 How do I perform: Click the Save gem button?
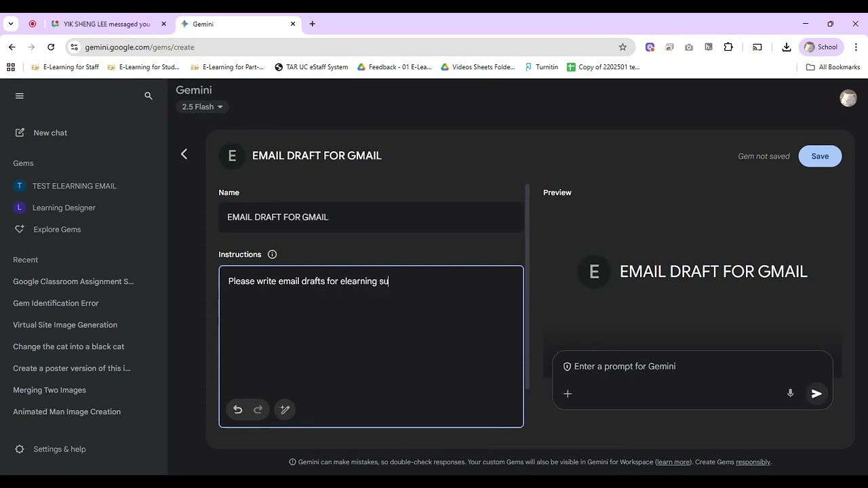coord(820,156)
